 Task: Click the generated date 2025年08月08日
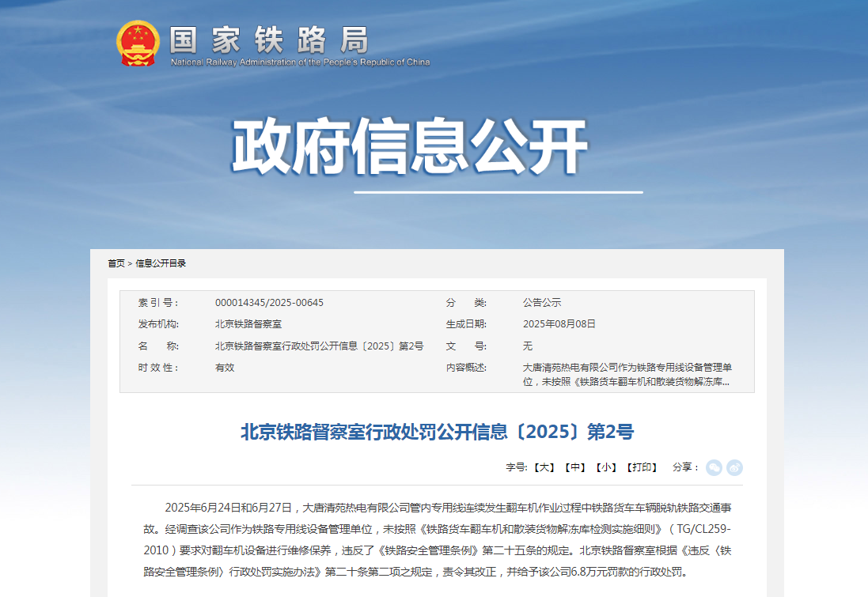[559, 324]
